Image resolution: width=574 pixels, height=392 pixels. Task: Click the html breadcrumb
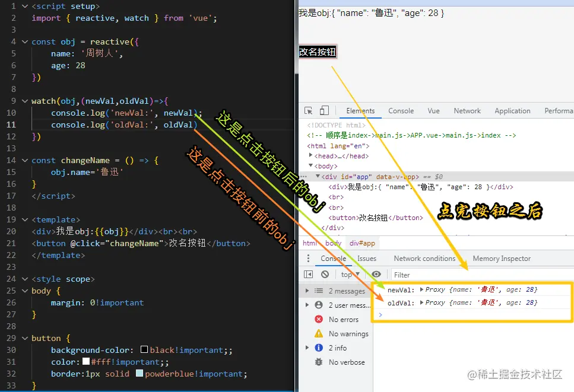point(310,243)
